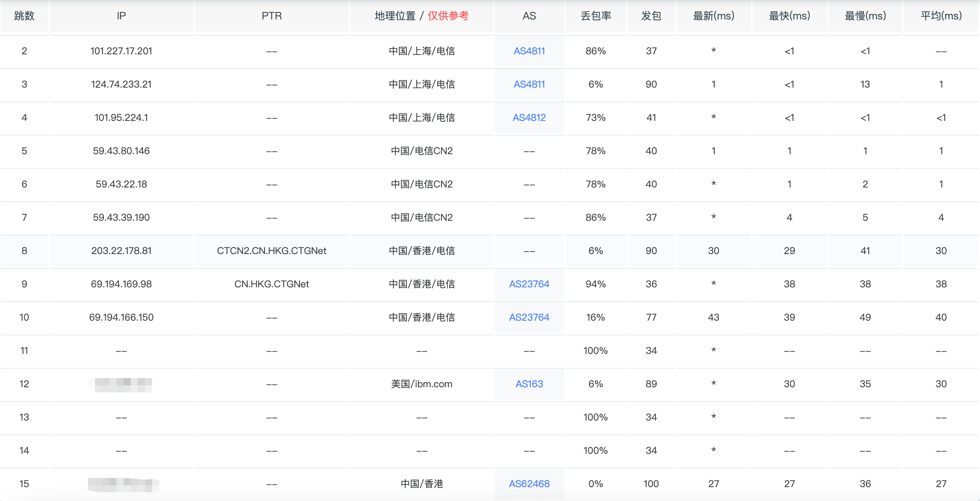Select IP address 101.227.17.201 cell
The width and height of the screenshot is (980, 501).
121,51
